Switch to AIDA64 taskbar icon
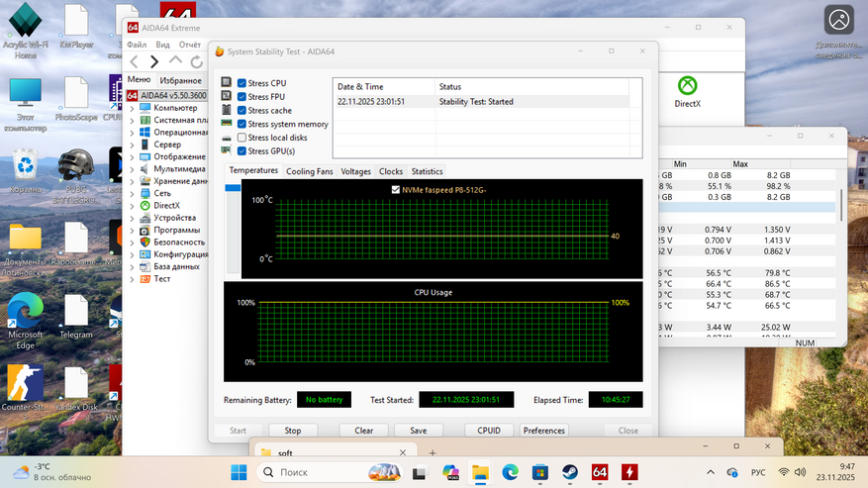The height and width of the screenshot is (488, 868). click(x=600, y=472)
